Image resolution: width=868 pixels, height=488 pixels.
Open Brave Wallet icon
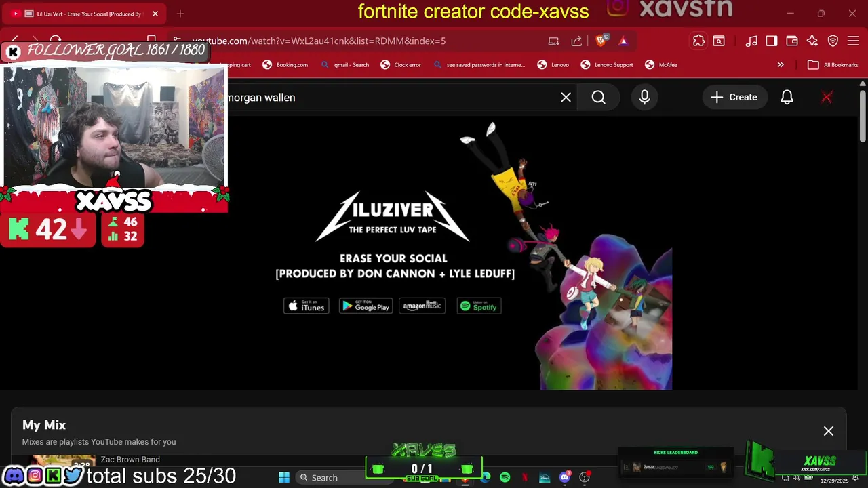(x=792, y=41)
